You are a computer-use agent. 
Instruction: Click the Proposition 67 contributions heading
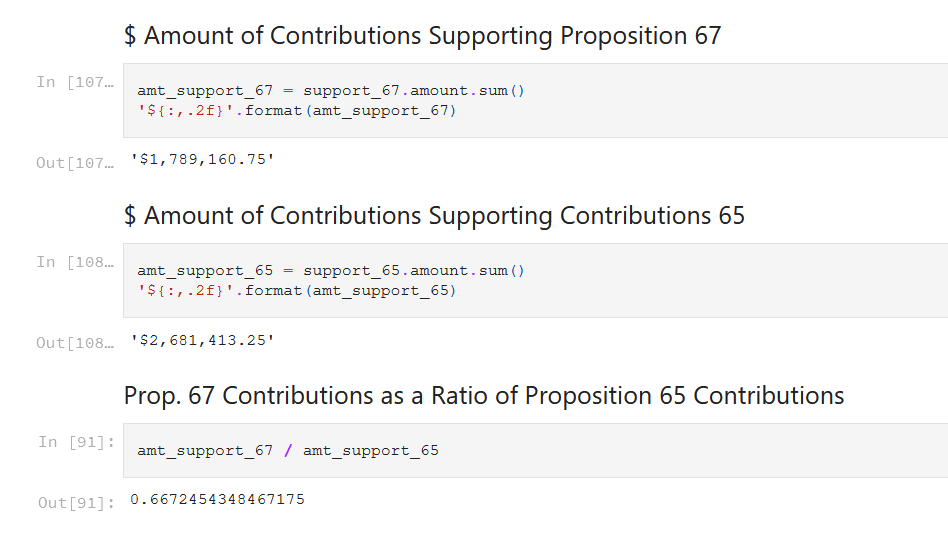422,36
